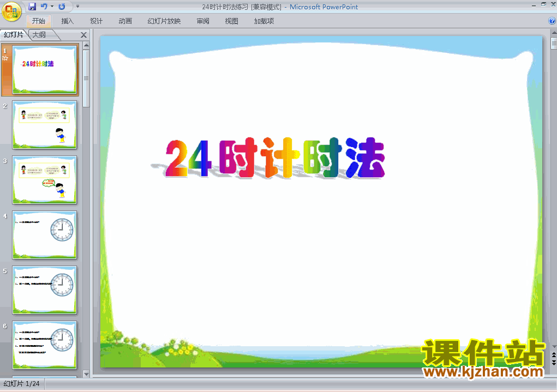
Task: Select slide 1 thumbnail with title
Action: 44,70
